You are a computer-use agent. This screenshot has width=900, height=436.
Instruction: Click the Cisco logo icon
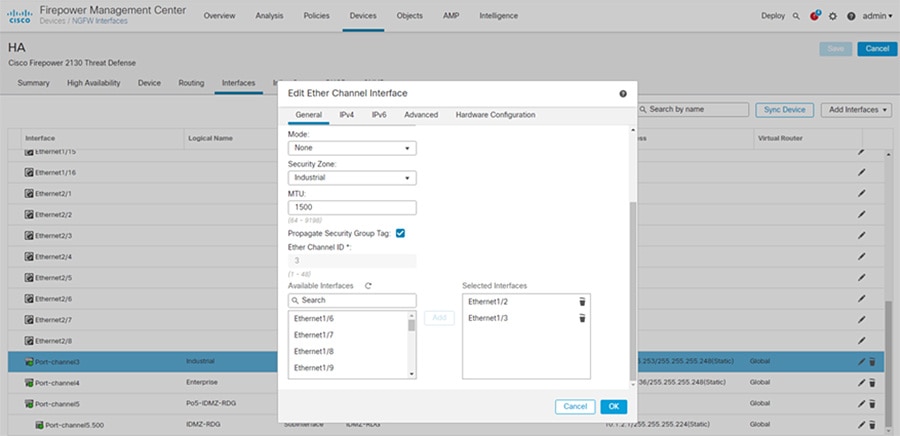point(20,16)
